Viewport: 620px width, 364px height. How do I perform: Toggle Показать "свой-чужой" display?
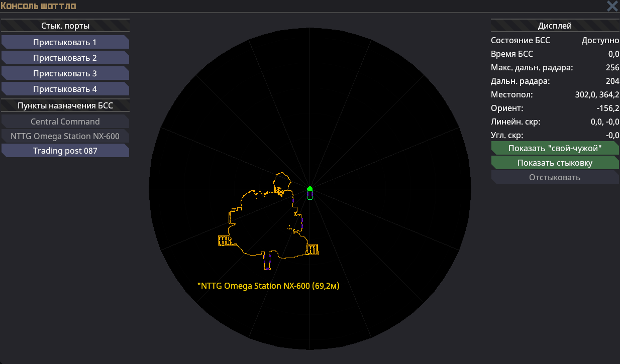[555, 148]
